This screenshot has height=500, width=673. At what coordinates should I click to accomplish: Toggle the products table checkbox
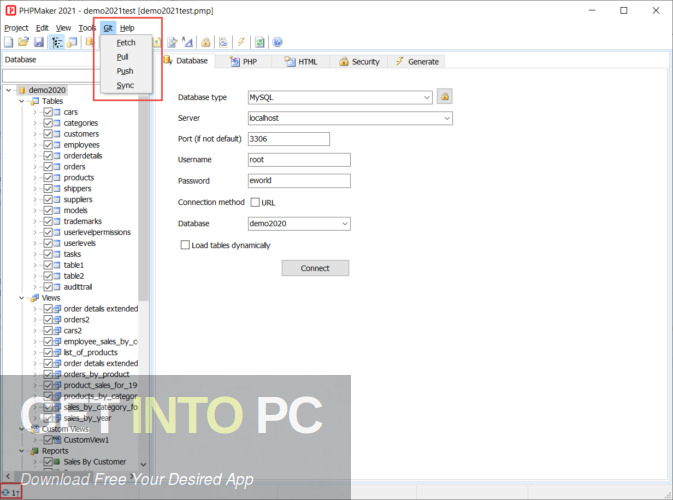click(x=48, y=178)
